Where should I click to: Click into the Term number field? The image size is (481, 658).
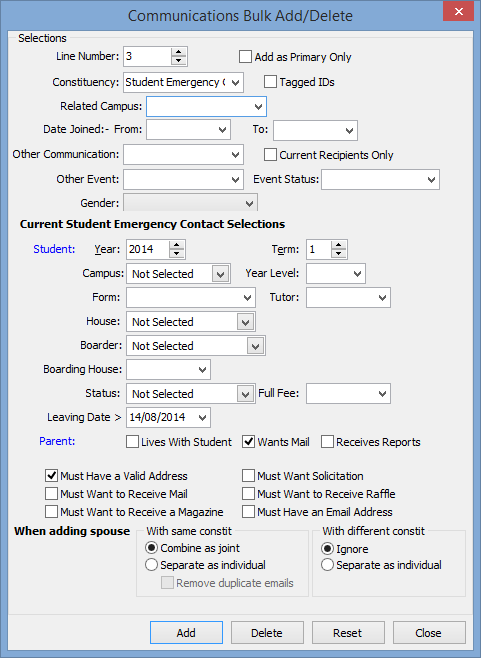point(319,249)
